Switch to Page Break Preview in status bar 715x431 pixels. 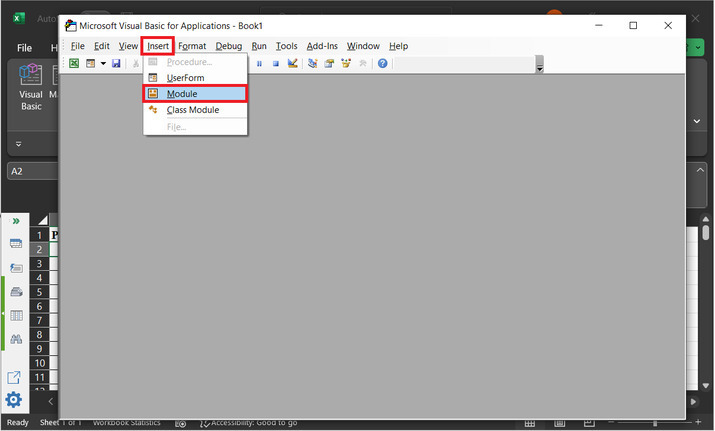point(589,423)
